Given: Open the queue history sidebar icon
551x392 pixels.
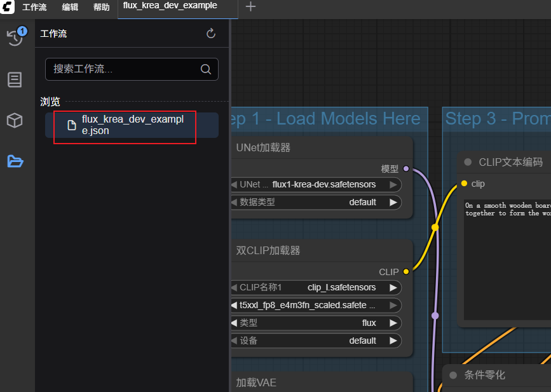Looking at the screenshot, I should point(15,37).
